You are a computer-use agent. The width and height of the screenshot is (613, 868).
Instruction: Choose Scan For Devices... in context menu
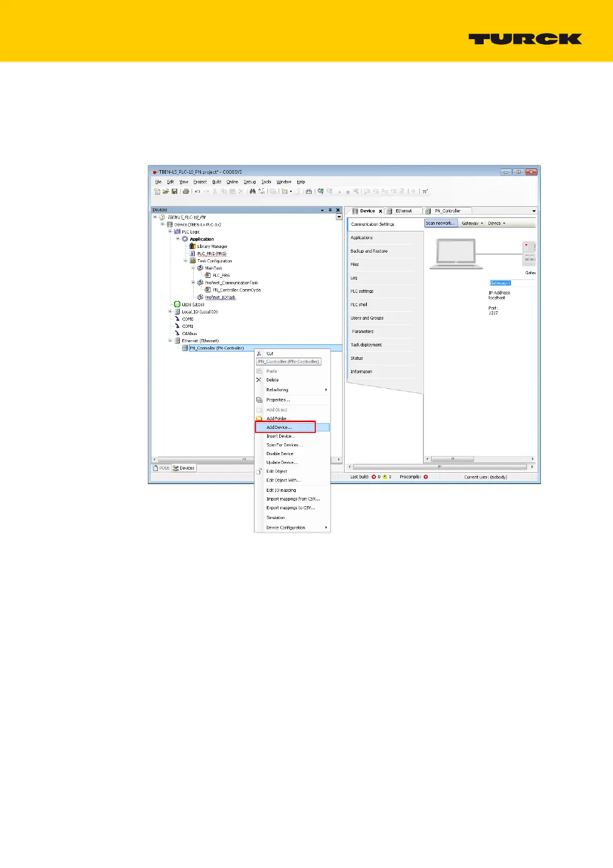[x=293, y=445]
